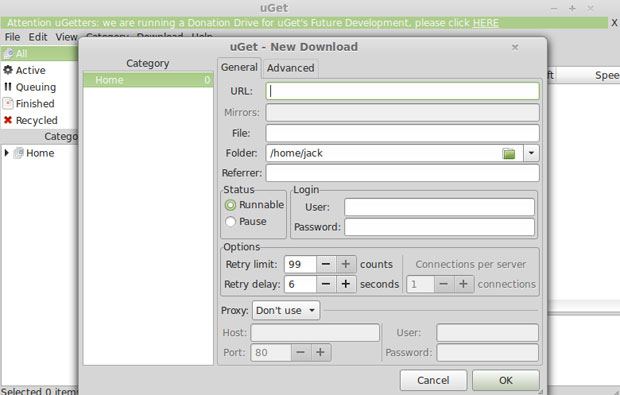Click the Retry limit value 99
Viewport: 620px width, 395px height.
click(x=300, y=264)
